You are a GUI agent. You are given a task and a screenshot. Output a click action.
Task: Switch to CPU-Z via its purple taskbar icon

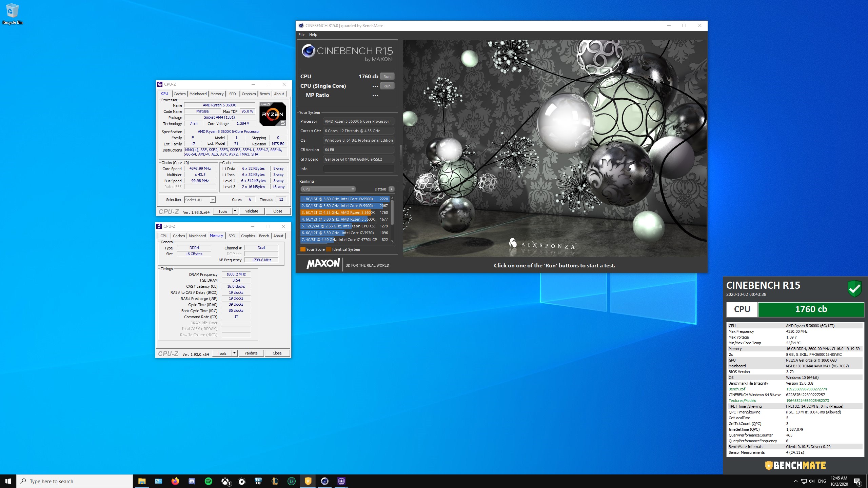click(x=341, y=481)
